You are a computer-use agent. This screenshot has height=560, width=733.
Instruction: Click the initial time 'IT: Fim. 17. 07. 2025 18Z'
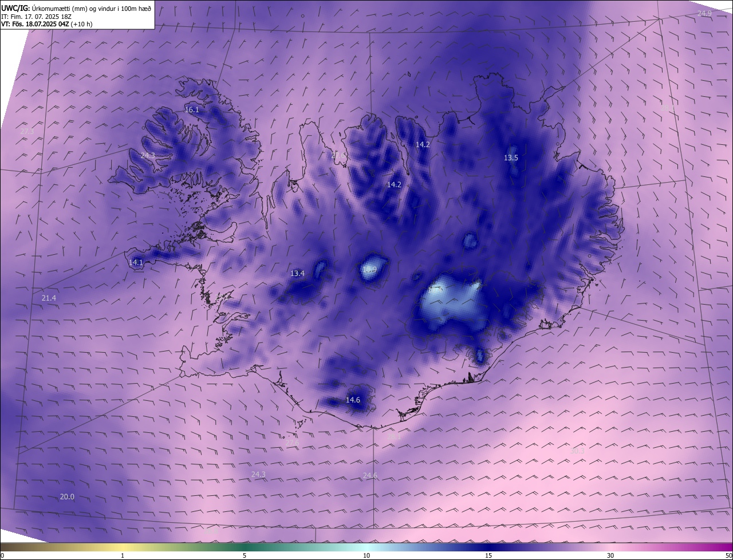(36, 17)
